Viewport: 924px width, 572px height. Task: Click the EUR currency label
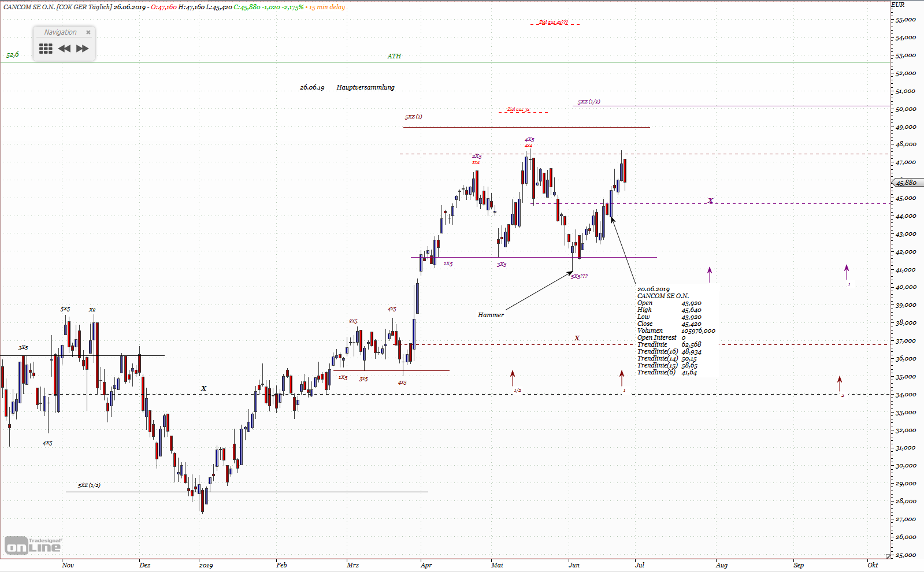coord(897,5)
